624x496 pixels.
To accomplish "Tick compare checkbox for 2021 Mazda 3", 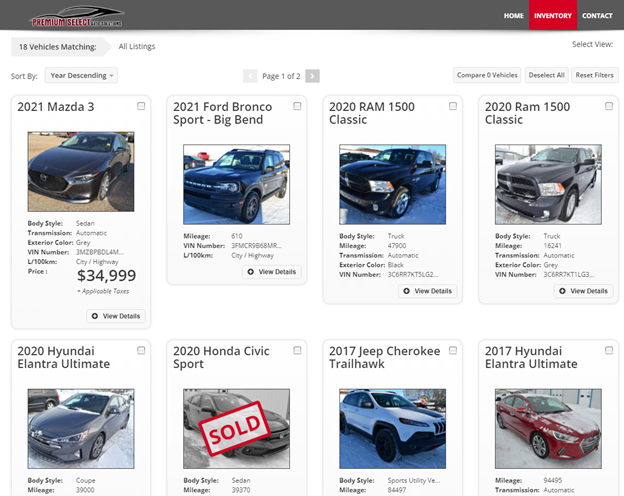I will coord(141,106).
